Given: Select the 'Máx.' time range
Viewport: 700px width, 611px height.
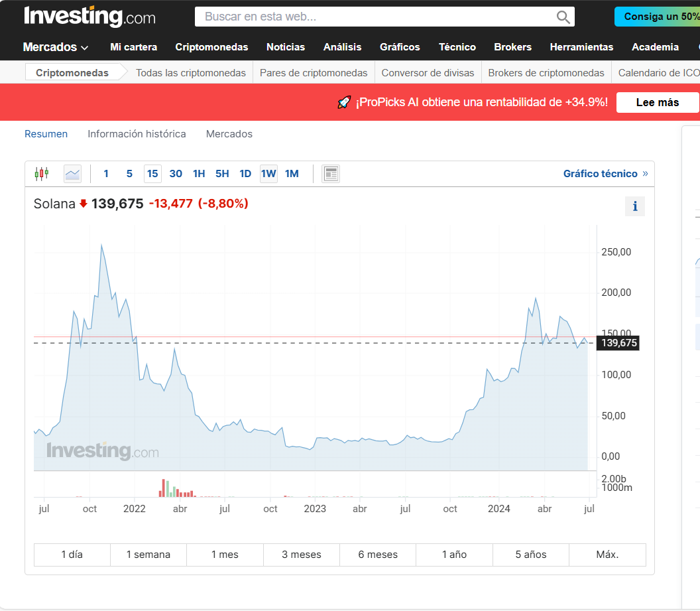Looking at the screenshot, I should (x=608, y=555).
